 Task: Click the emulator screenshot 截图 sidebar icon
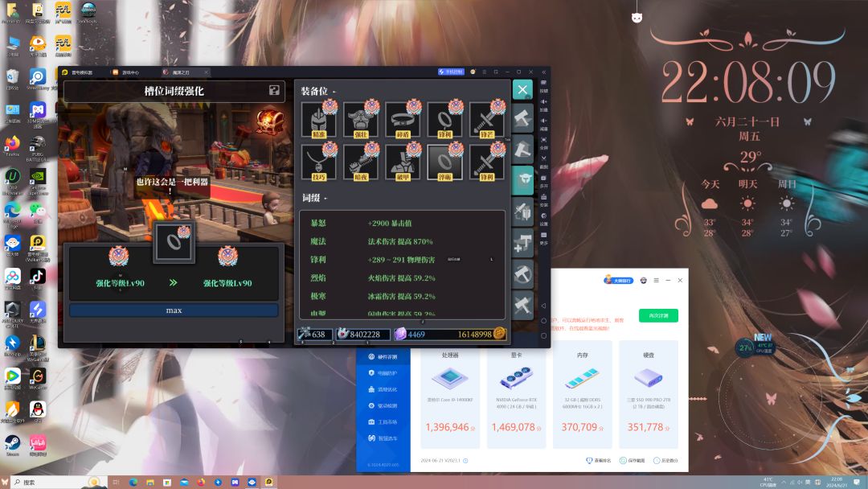[x=543, y=162]
